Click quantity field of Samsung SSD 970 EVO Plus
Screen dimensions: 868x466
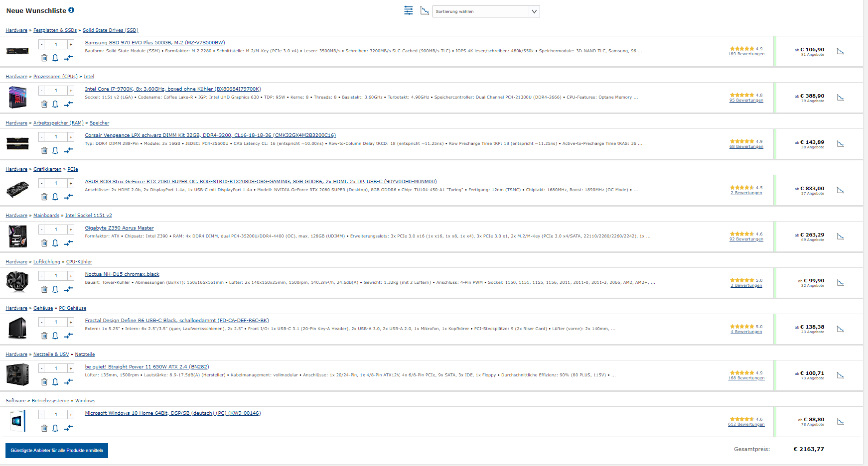click(56, 44)
